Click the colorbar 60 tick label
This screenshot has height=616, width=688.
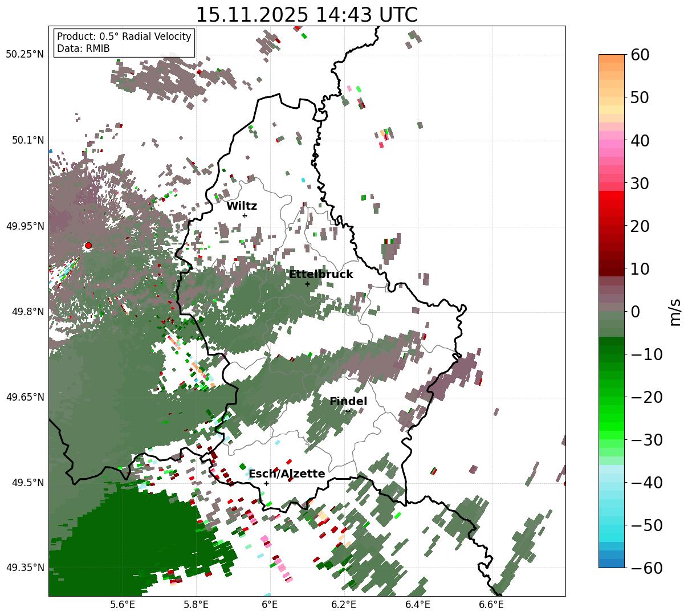click(x=639, y=55)
